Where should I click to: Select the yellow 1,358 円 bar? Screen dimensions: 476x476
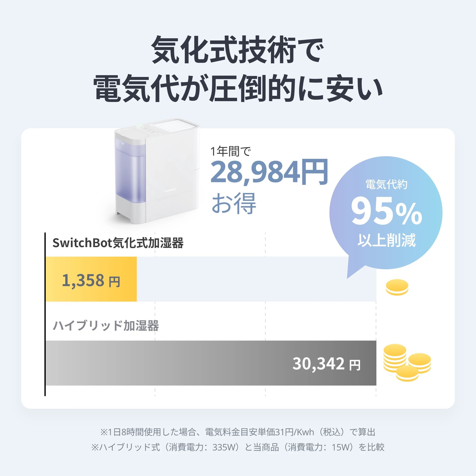(91, 279)
